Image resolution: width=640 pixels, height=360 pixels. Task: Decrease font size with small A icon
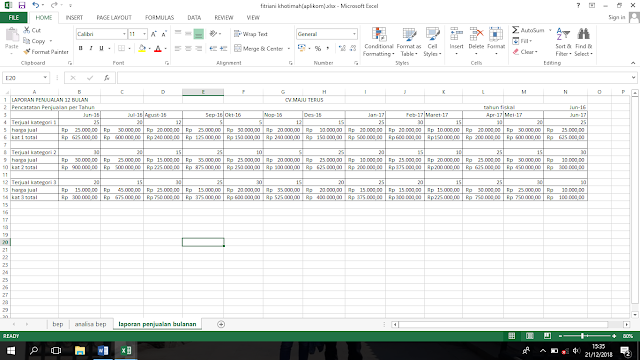point(164,34)
